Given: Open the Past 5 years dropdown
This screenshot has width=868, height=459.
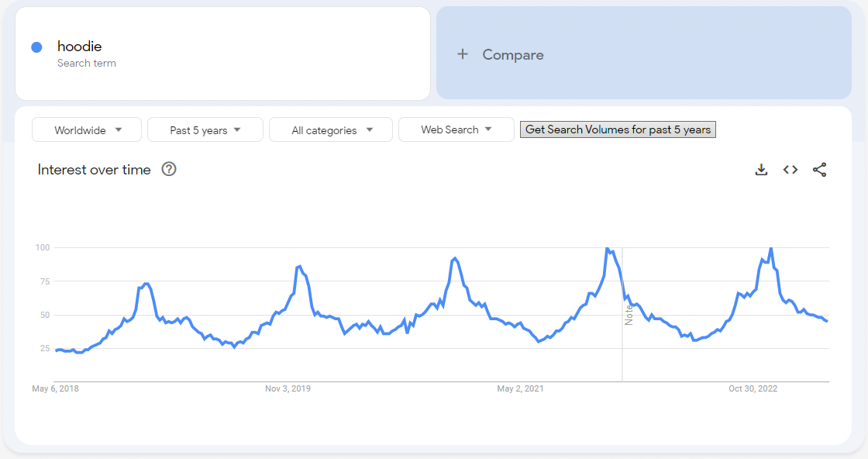Looking at the screenshot, I should click(205, 130).
